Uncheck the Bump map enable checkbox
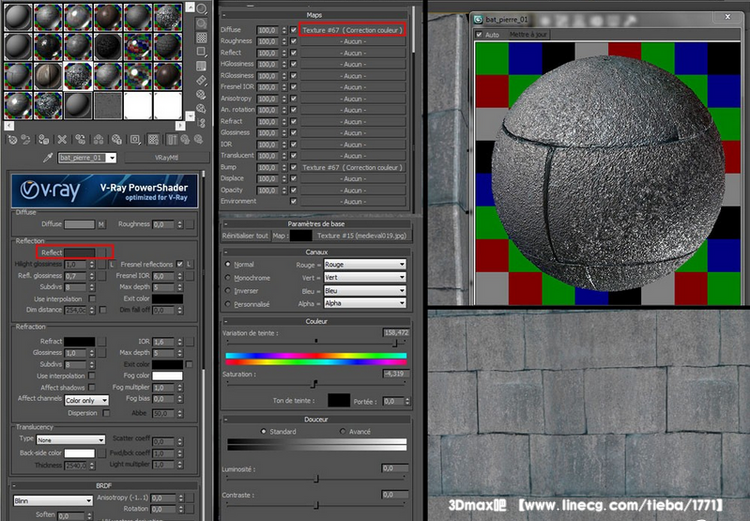This screenshot has height=521, width=750. click(293, 167)
